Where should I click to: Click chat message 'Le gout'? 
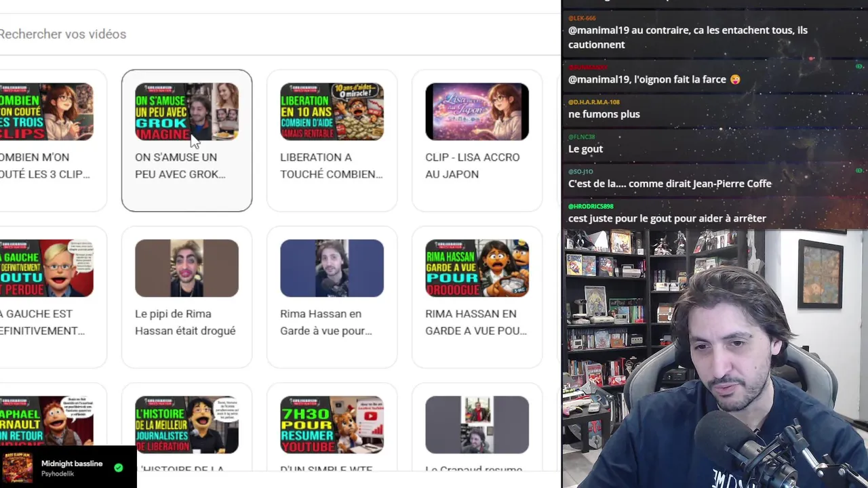[x=585, y=148]
